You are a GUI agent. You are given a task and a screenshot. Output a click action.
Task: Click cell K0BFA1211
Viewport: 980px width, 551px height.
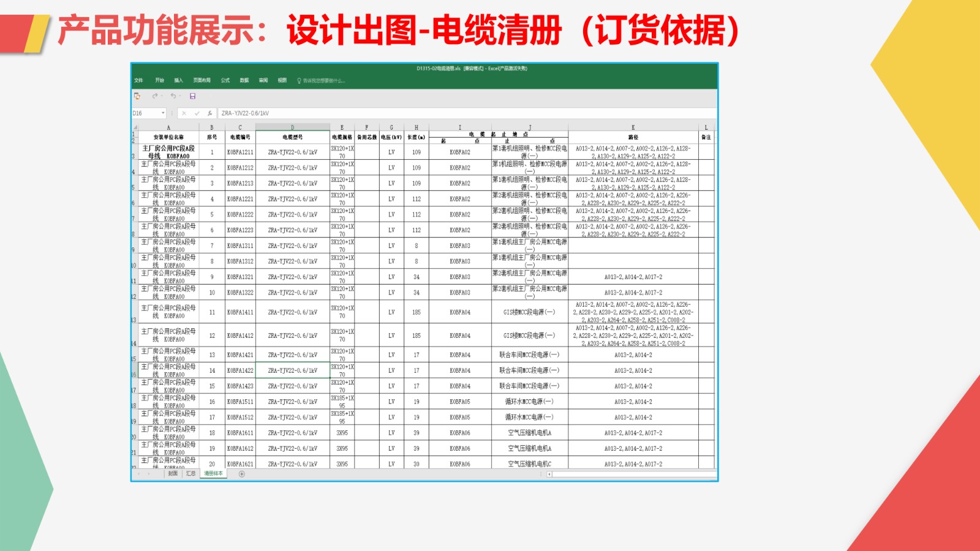click(240, 152)
